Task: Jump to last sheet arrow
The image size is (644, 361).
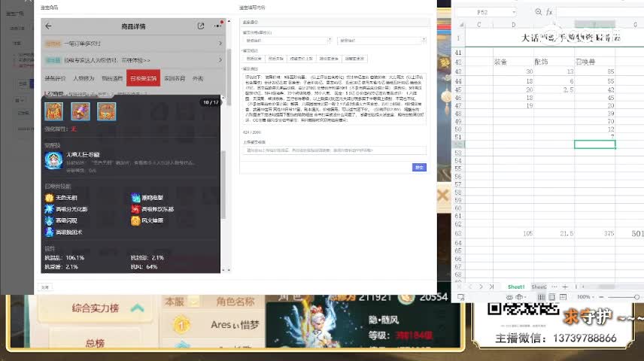Action: point(491,287)
